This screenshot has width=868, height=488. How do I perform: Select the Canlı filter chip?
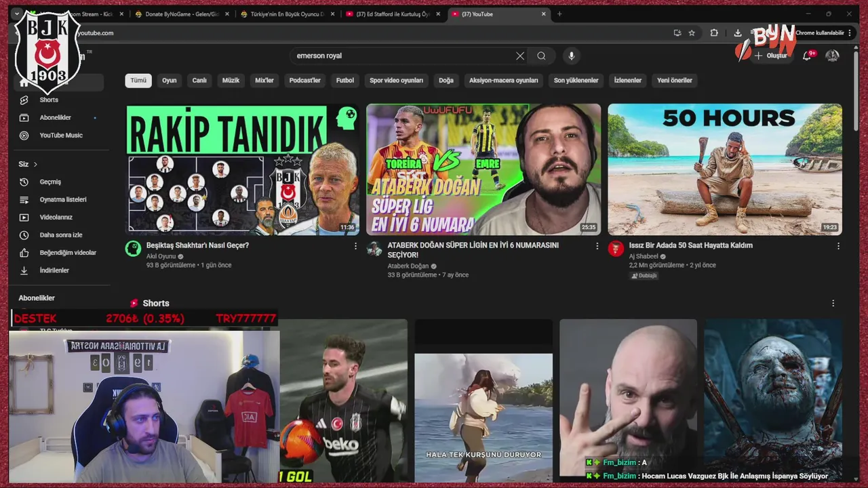point(199,80)
